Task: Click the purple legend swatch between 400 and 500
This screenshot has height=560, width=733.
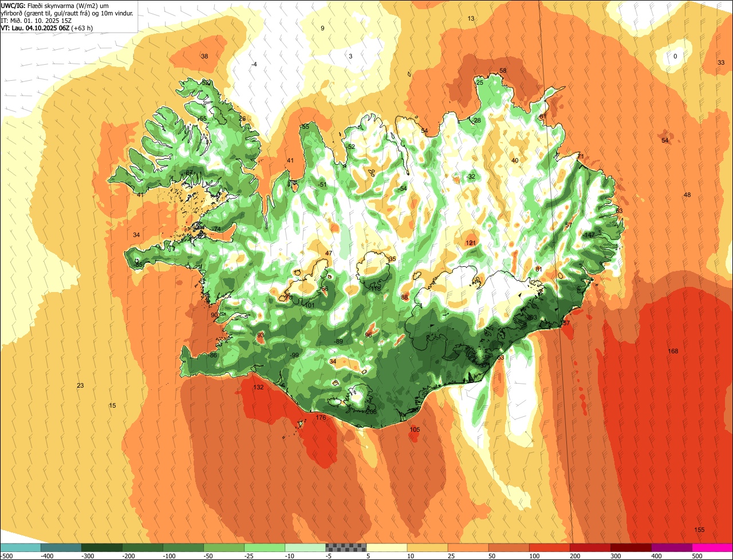Action: (x=672, y=548)
